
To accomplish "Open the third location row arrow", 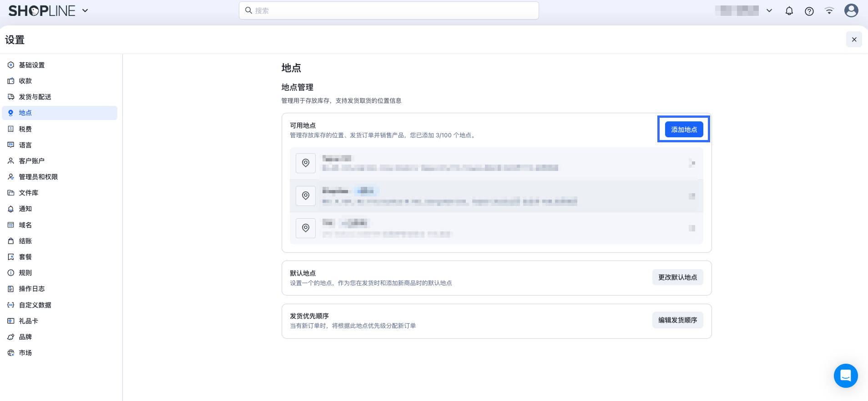I will pyautogui.click(x=692, y=228).
